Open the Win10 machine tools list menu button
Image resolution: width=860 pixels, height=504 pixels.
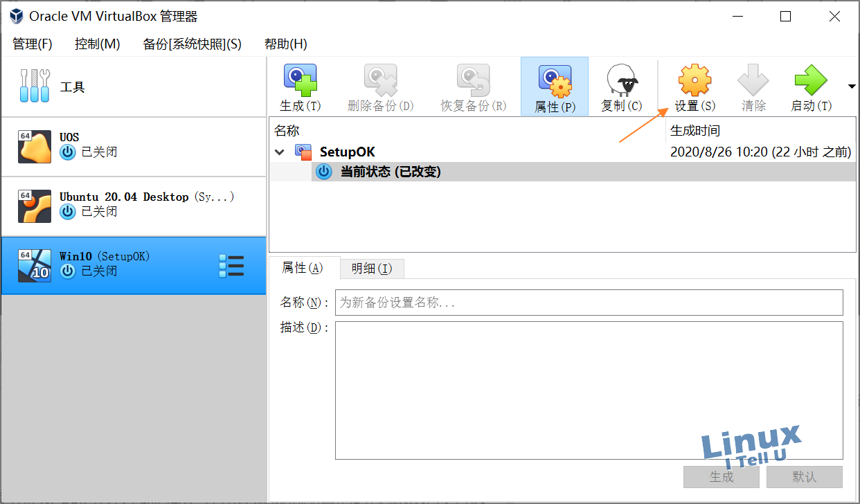pos(231,266)
